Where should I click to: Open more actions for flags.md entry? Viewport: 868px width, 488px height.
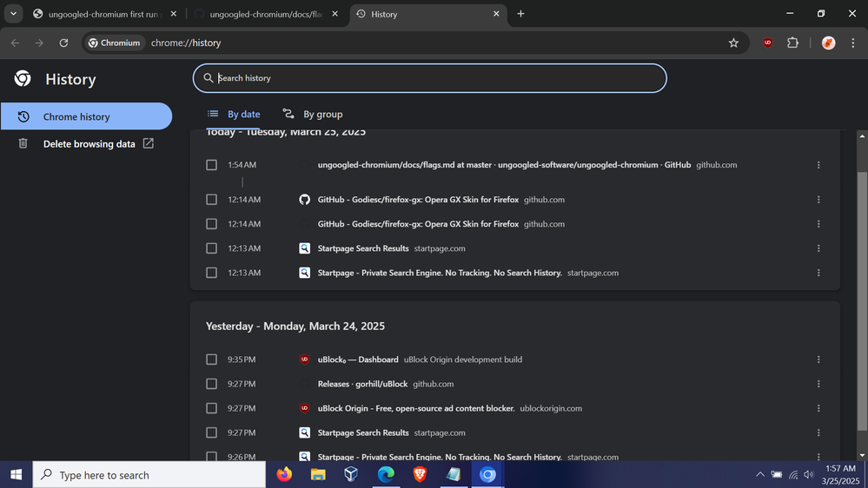pyautogui.click(x=818, y=165)
